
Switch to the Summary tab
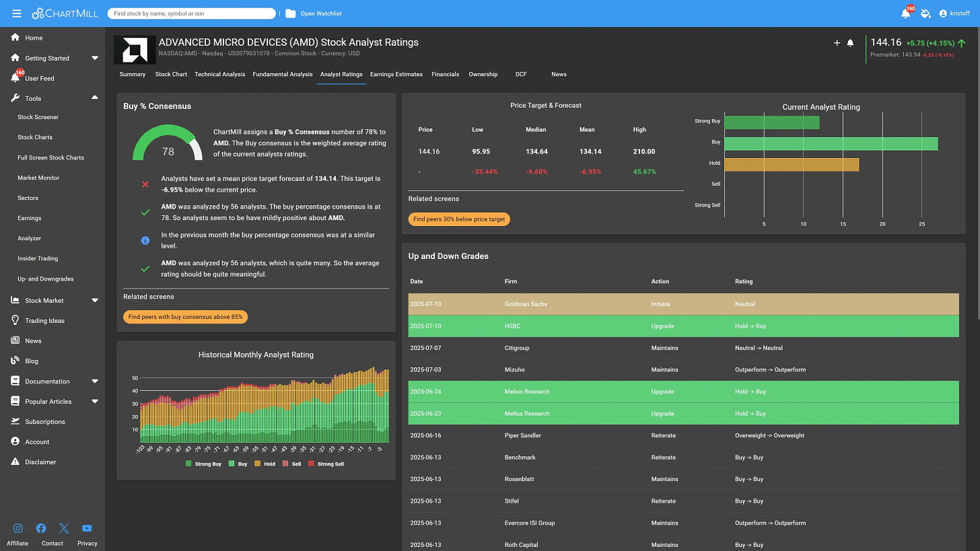click(133, 74)
